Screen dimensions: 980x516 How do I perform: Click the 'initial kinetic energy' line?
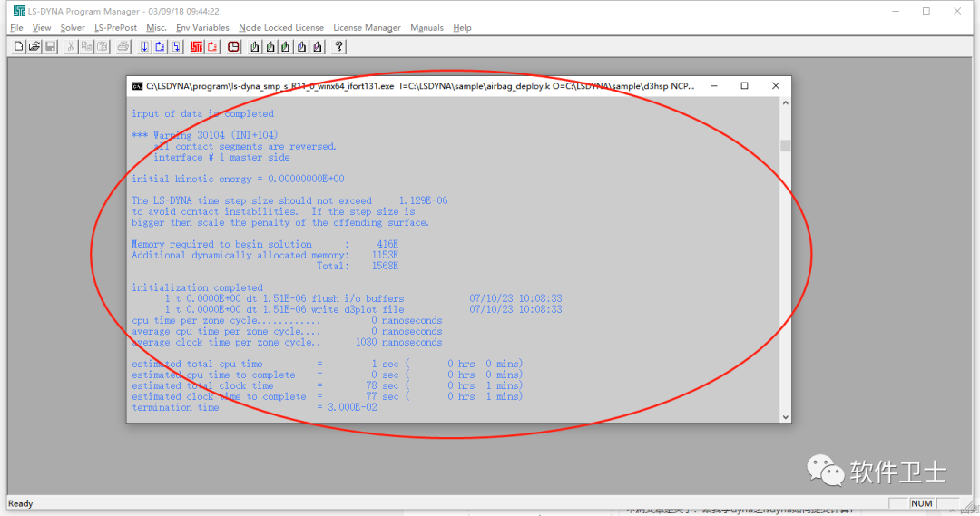[238, 179]
